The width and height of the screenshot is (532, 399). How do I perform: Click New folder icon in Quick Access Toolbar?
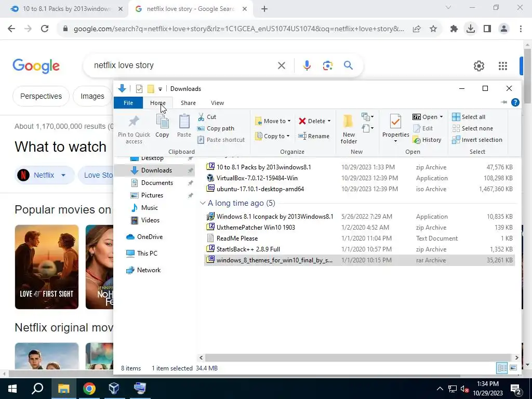[151, 89]
